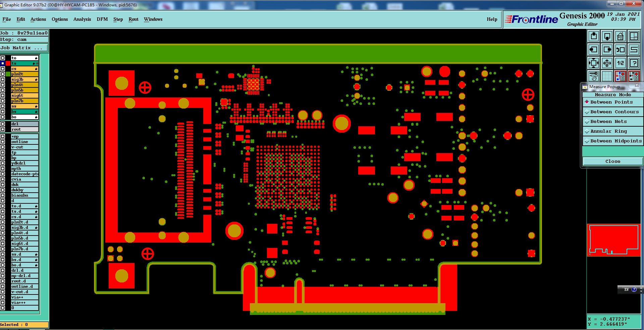Click the question-mark query icon

pyautogui.click(x=634, y=63)
